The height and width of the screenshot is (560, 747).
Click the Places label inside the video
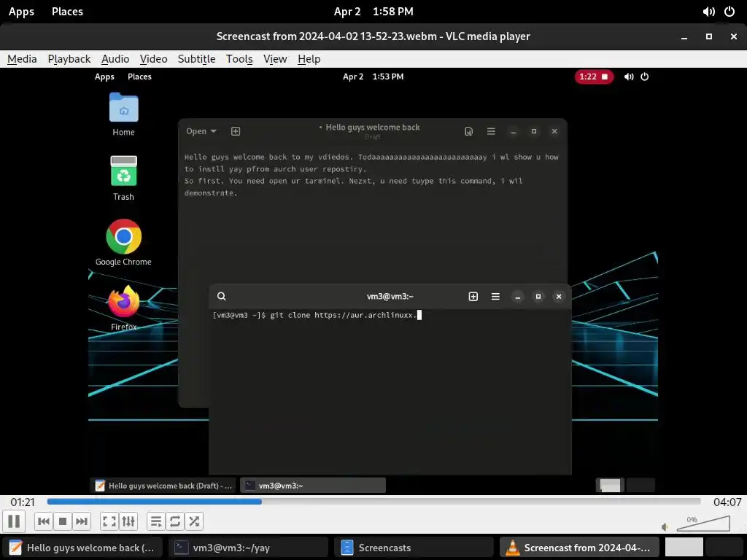click(x=139, y=77)
